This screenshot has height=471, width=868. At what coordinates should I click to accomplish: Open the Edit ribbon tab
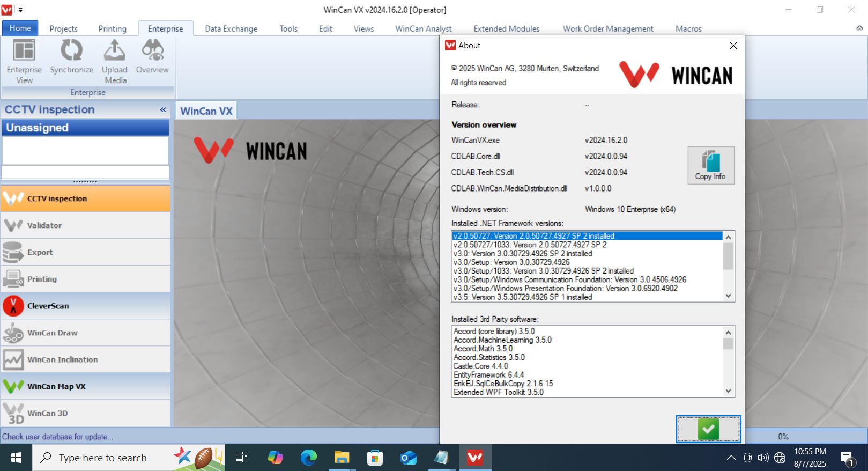click(x=325, y=28)
